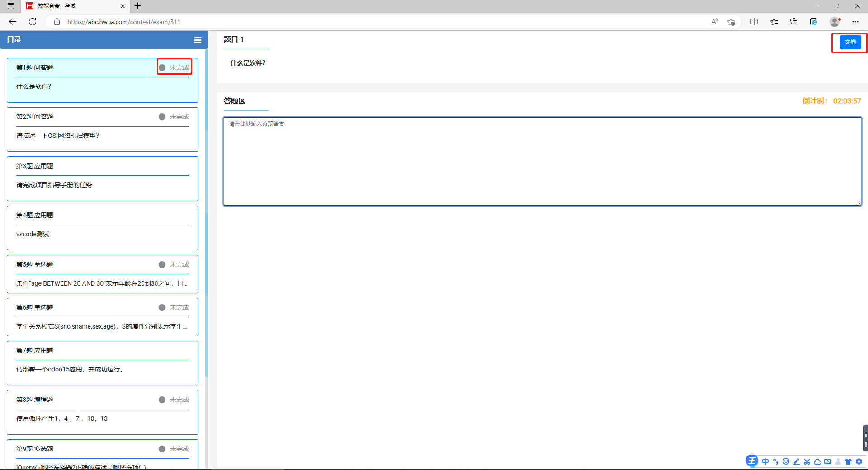868x470 pixels.
Task: Click the 未完成 status dot on question 5
Action: 162,265
